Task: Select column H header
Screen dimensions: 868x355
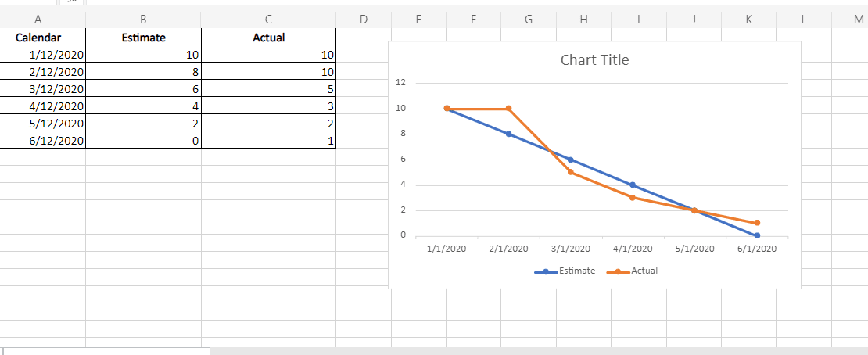Action: click(583, 20)
